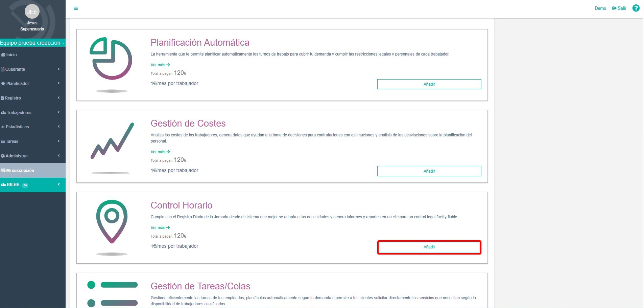Expand the Administrar sidebar menu
Image resolution: width=644 pixels, height=308 pixels.
[30, 156]
